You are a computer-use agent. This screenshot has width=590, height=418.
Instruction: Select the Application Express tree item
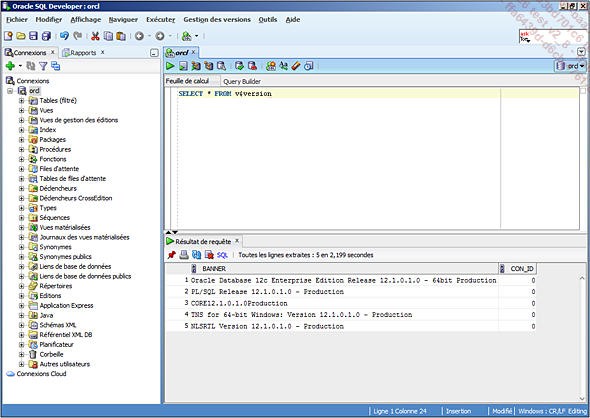[66, 306]
